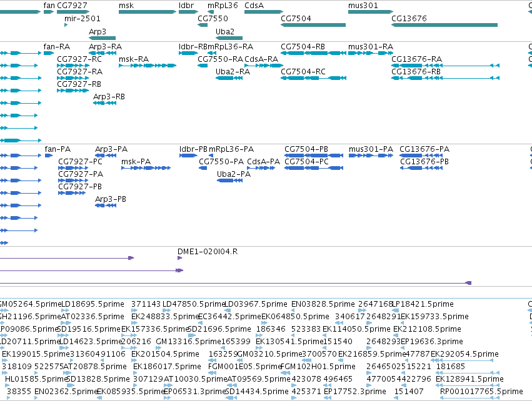Click the Uba2-RA transcript label
Viewport: 532px width, 401px height.
pyautogui.click(x=233, y=72)
